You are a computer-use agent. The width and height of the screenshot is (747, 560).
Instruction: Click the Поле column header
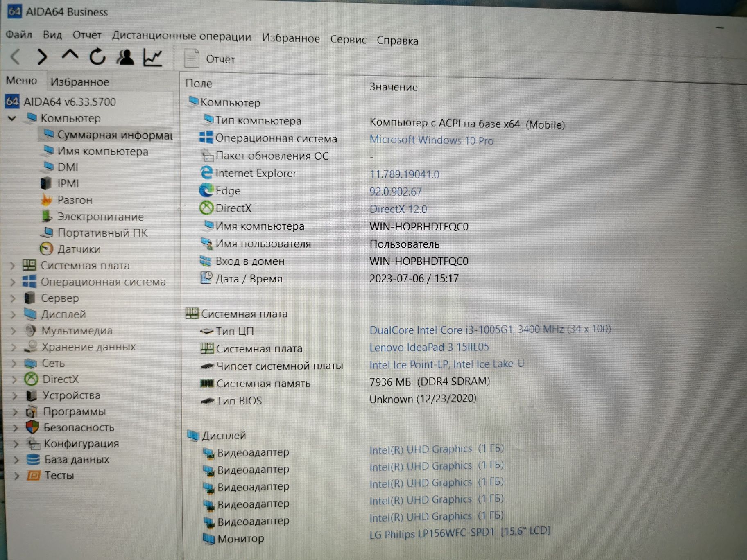coord(199,83)
